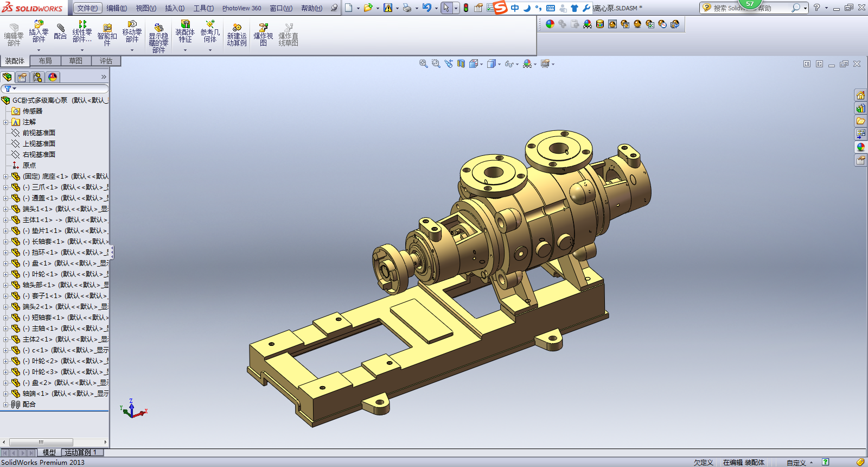Click the Zoom to Area icon
This screenshot has width=868, height=467.
[x=436, y=64]
